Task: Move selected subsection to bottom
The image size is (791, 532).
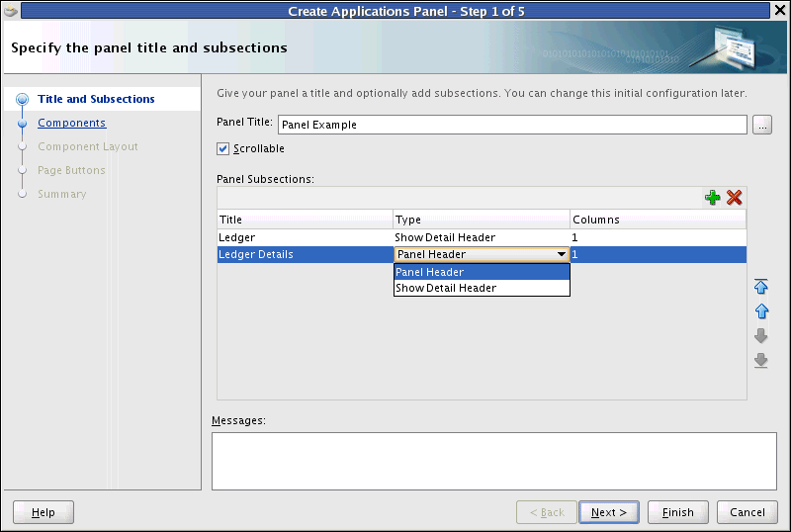Action: pyautogui.click(x=760, y=360)
